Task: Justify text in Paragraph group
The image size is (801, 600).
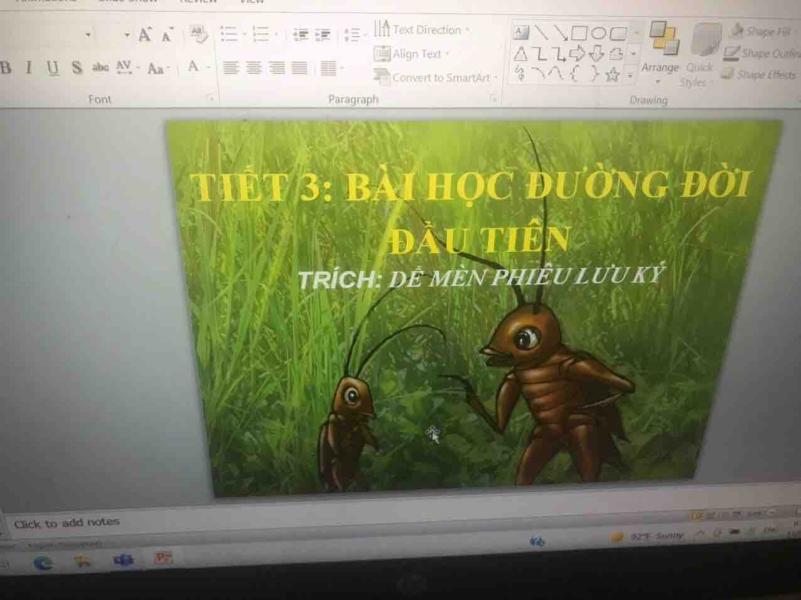Action: coord(300,67)
